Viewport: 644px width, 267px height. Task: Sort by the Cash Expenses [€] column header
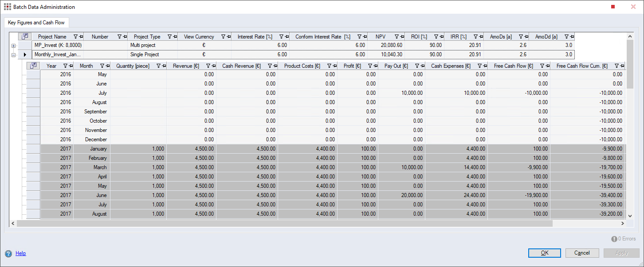tap(451, 66)
